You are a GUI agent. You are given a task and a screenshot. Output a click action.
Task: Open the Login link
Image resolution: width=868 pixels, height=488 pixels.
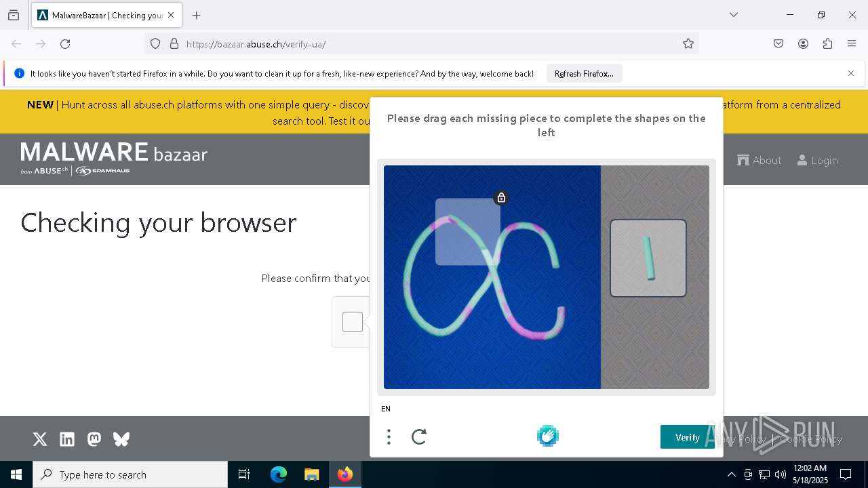pos(817,161)
